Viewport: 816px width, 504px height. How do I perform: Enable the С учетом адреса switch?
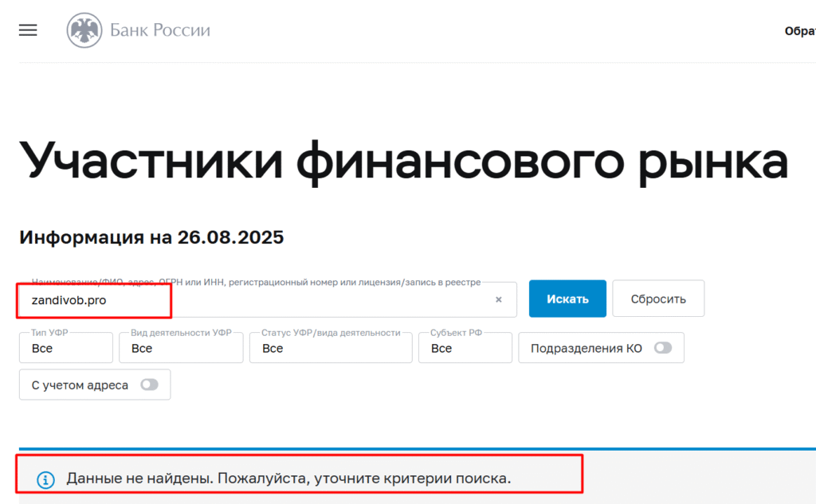click(149, 385)
